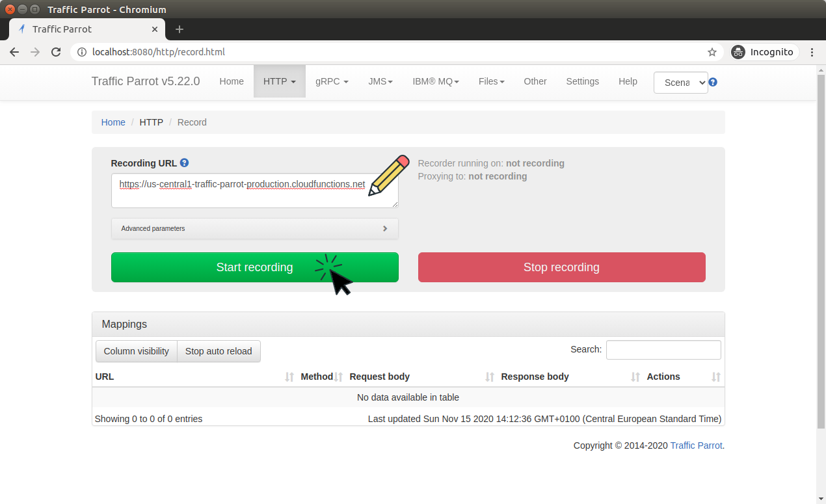The image size is (826, 504).
Task: Sort table by URL column
Action: click(194, 377)
